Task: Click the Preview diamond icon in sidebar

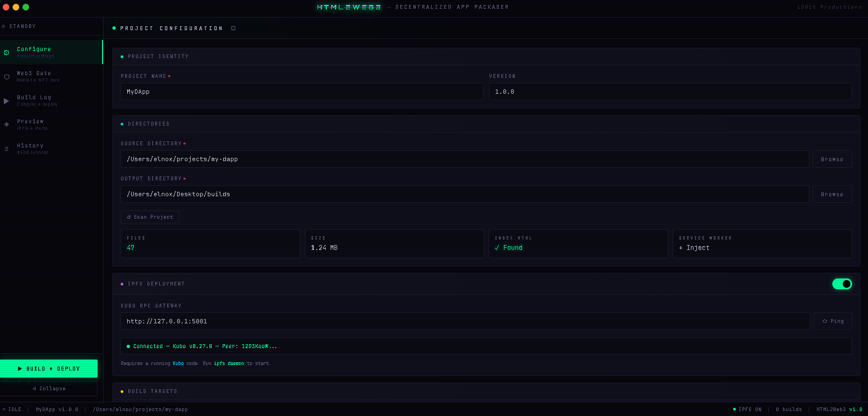Action: [x=7, y=124]
